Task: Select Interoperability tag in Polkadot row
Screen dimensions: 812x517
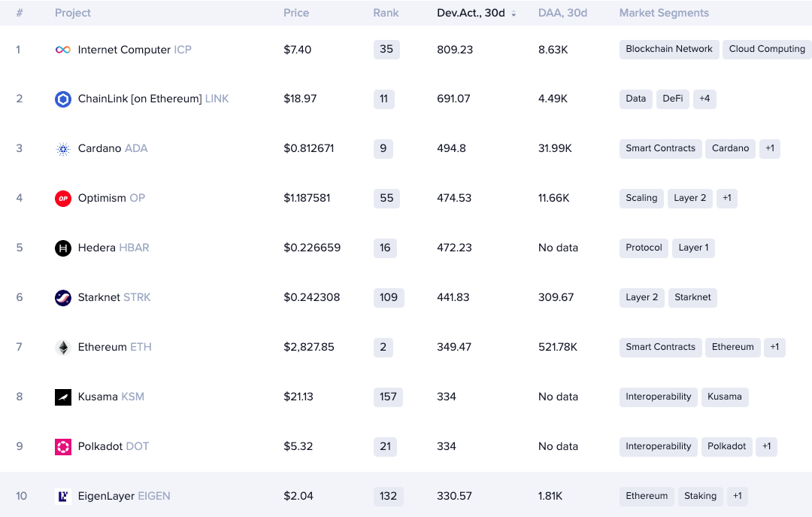Action: tap(658, 446)
